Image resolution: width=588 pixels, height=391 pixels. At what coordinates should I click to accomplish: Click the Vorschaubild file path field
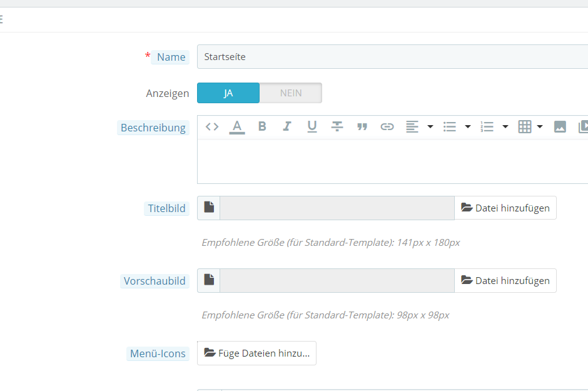point(337,280)
